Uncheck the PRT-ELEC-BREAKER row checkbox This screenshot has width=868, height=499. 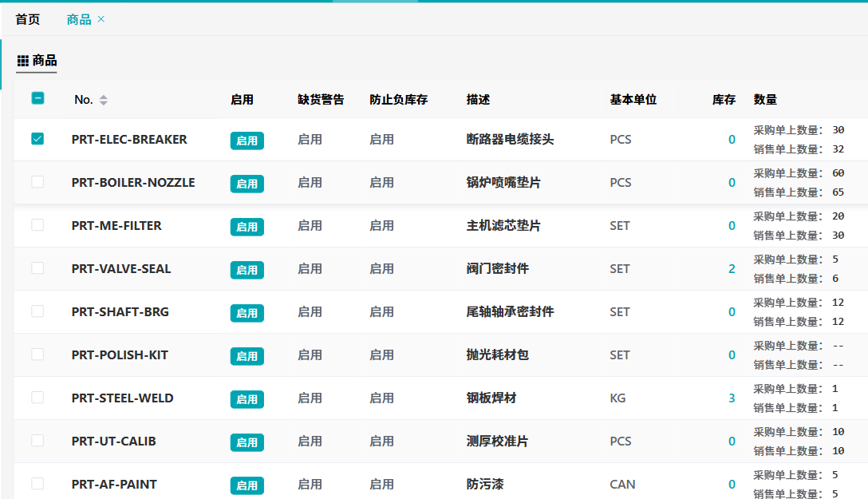(x=37, y=139)
